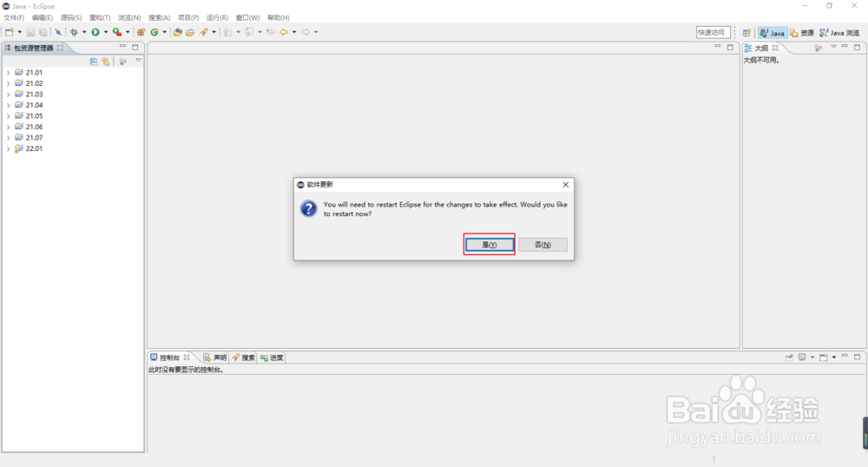
Task: Open the Debug dropdown arrow
Action: [84, 32]
